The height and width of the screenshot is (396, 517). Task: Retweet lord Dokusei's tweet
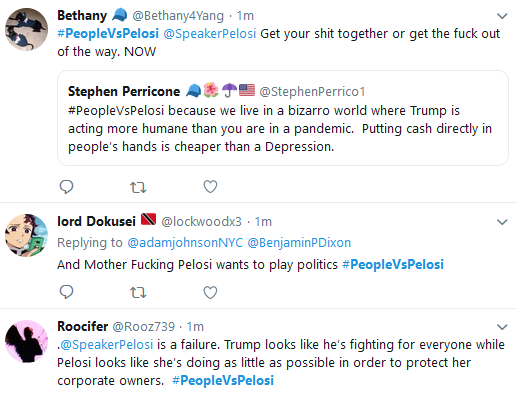click(138, 293)
